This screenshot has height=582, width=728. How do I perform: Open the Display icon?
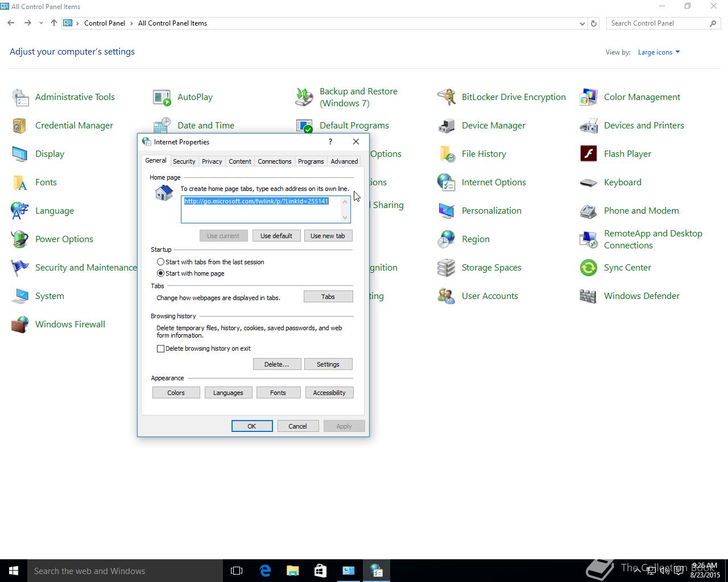coord(20,154)
